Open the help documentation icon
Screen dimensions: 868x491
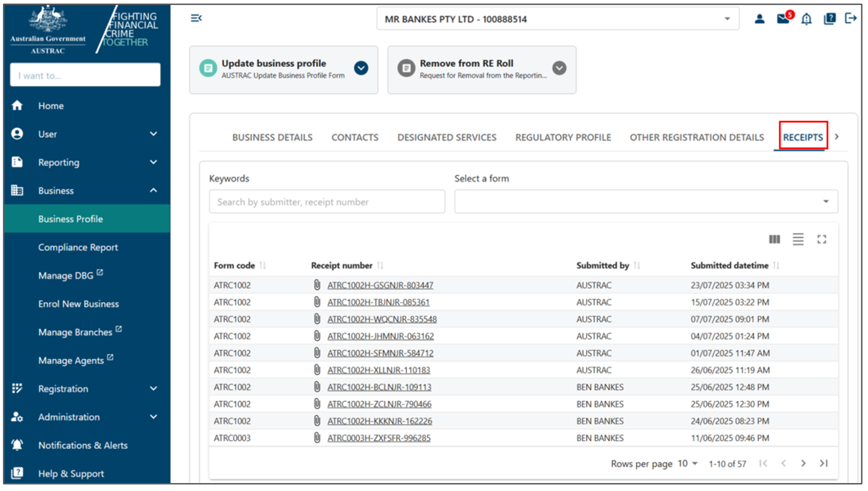point(829,18)
